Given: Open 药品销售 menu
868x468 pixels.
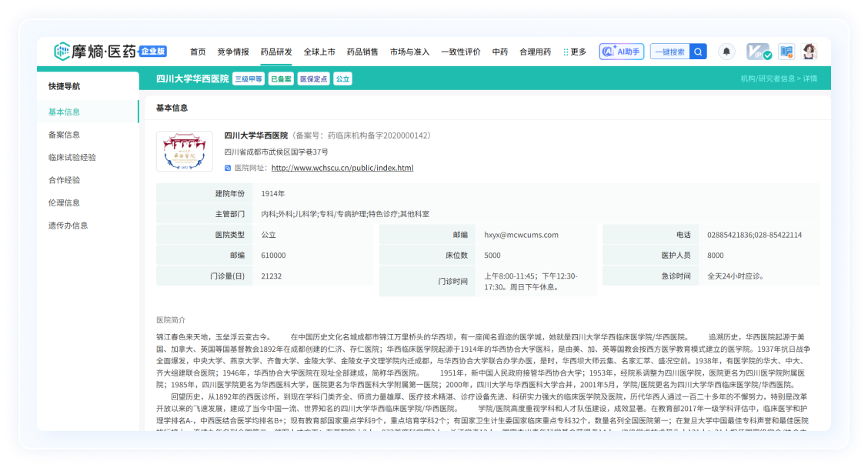Looking at the screenshot, I should (x=362, y=52).
